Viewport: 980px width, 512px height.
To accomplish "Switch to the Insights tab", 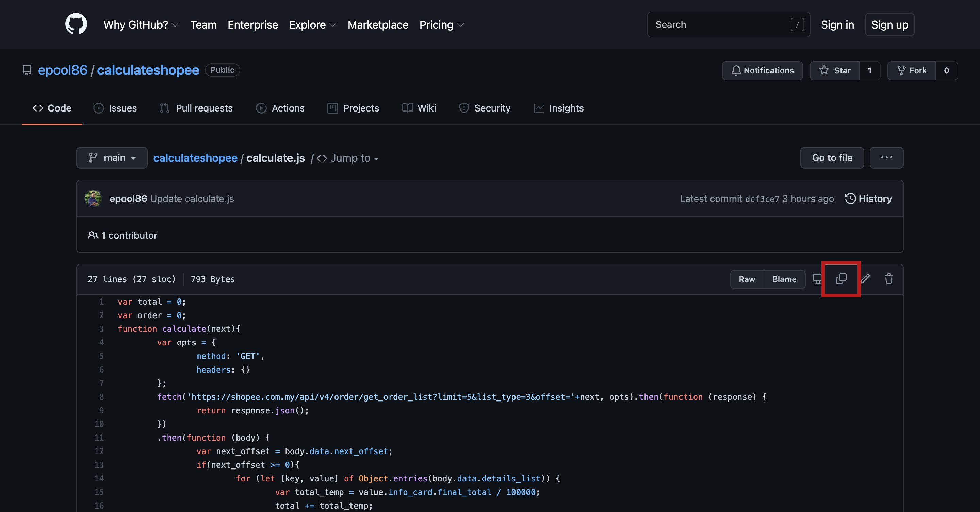I will click(x=558, y=108).
